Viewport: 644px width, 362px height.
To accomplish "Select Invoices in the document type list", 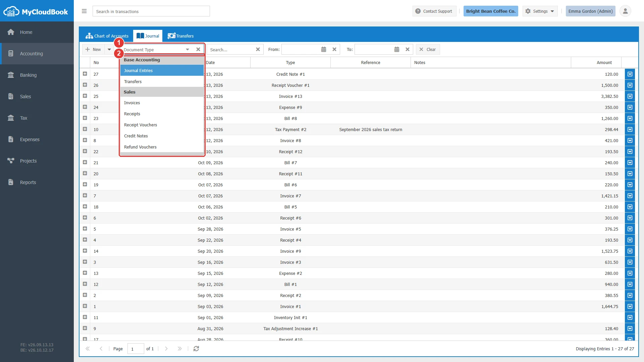I will (x=162, y=103).
